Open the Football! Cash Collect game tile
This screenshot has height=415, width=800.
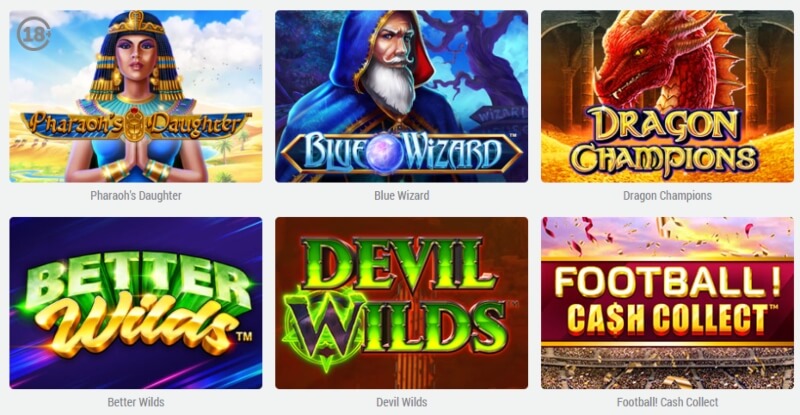pos(667,303)
